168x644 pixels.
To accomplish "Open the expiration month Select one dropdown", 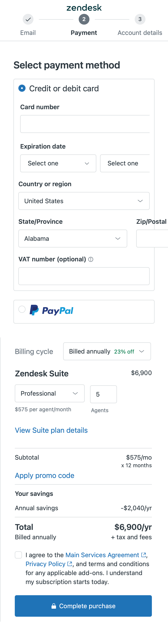I will coord(58,163).
